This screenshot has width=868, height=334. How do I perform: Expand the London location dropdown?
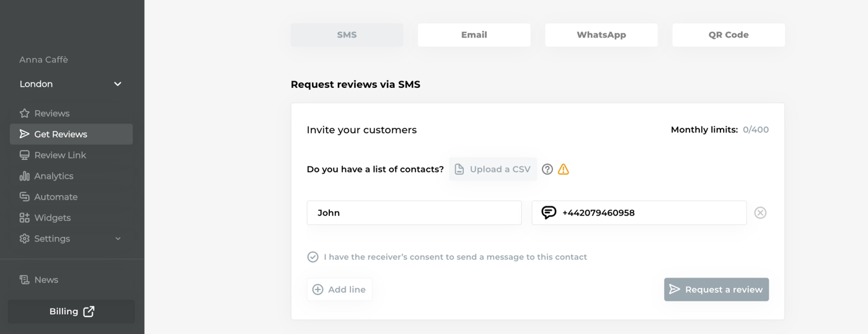click(118, 84)
